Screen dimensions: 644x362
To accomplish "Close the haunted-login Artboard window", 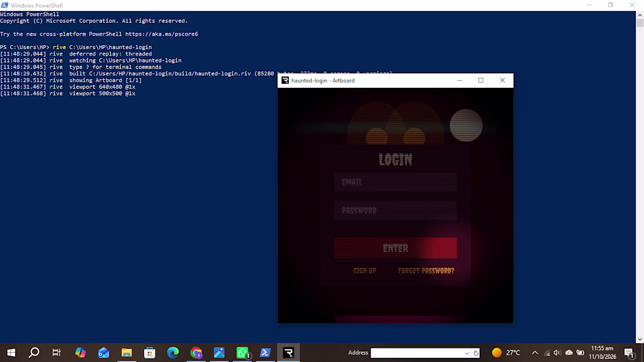I will click(x=502, y=80).
